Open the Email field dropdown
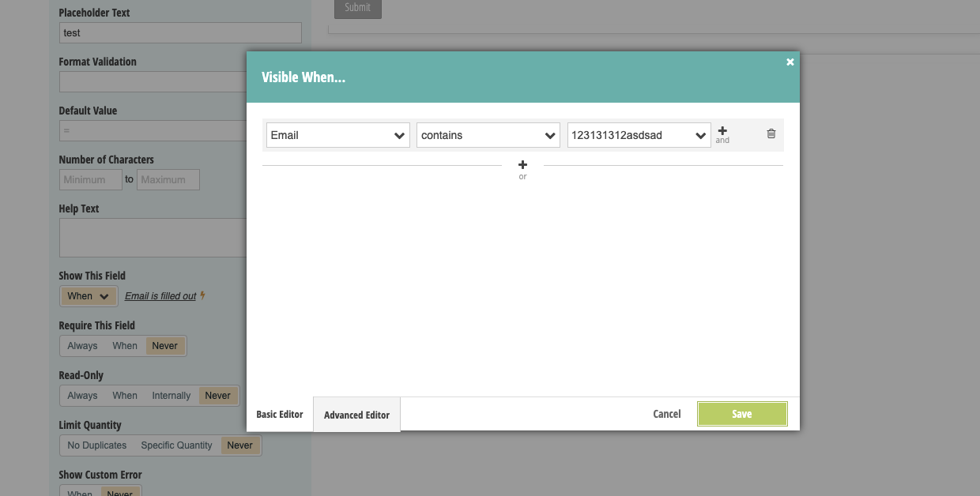The height and width of the screenshot is (496, 980). (x=337, y=135)
